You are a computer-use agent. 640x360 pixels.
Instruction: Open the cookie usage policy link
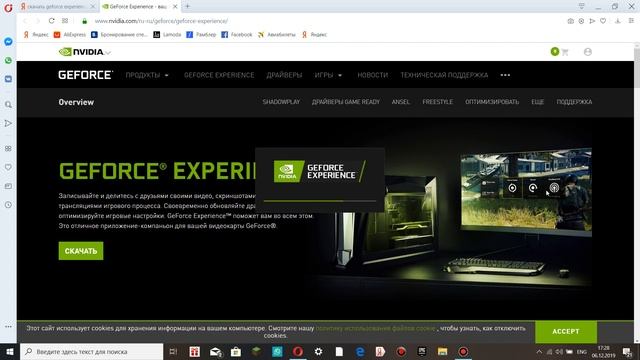376,328
